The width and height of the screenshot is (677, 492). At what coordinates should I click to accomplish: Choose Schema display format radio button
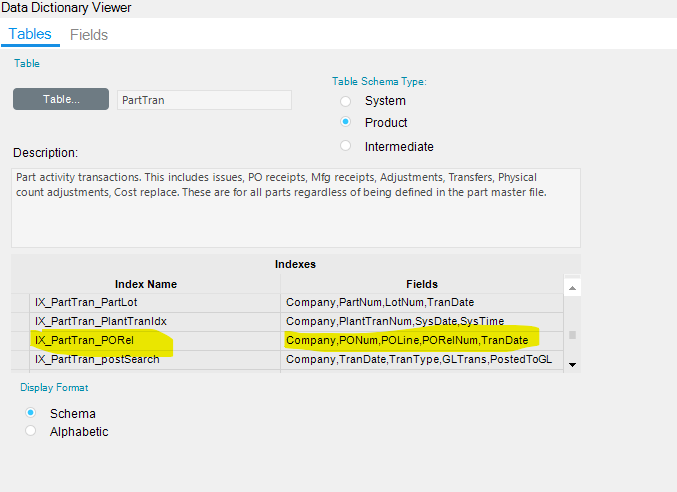pos(30,413)
